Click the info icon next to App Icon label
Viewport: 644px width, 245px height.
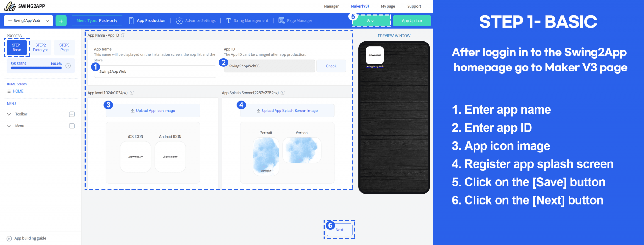132,93
